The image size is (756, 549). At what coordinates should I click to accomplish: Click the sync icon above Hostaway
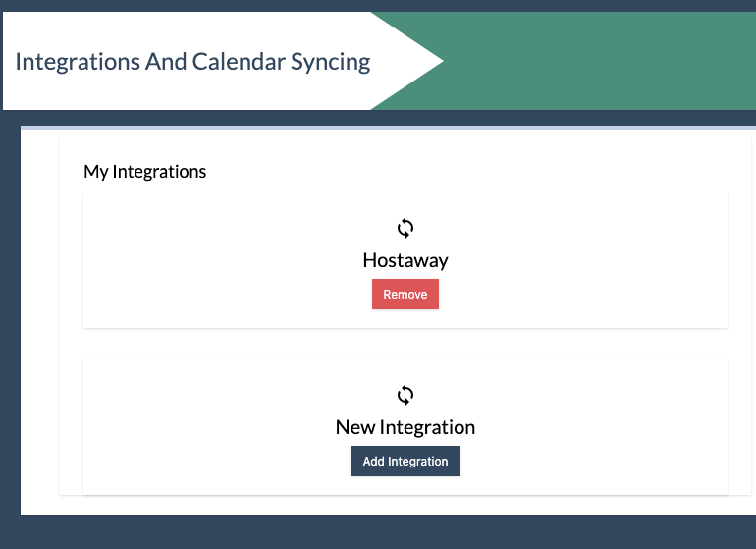405,228
